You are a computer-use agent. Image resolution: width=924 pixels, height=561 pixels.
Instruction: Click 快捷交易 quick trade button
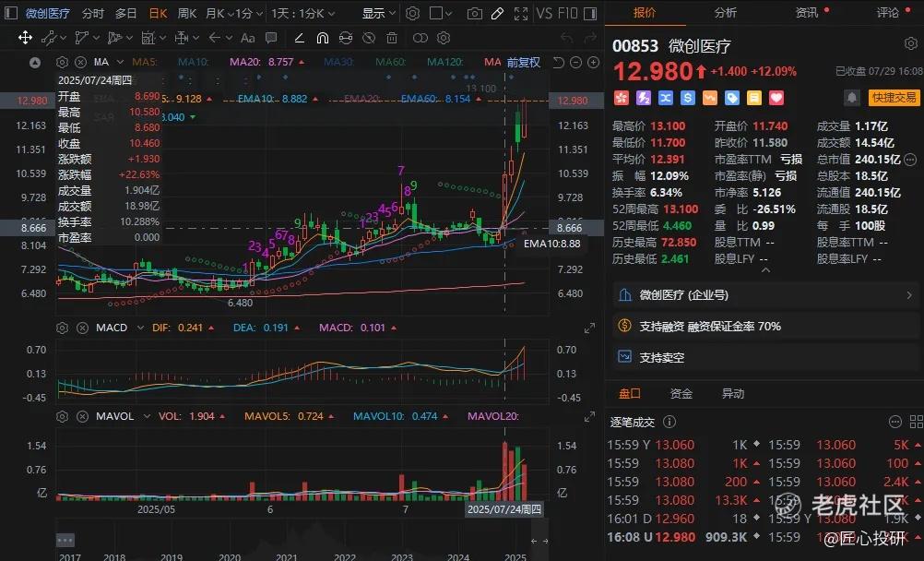click(x=894, y=98)
